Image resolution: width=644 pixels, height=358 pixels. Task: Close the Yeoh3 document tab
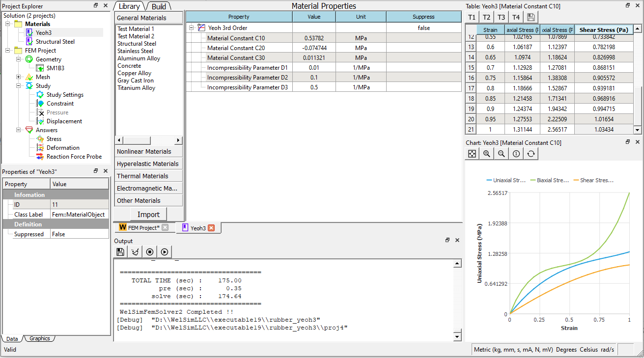211,228
